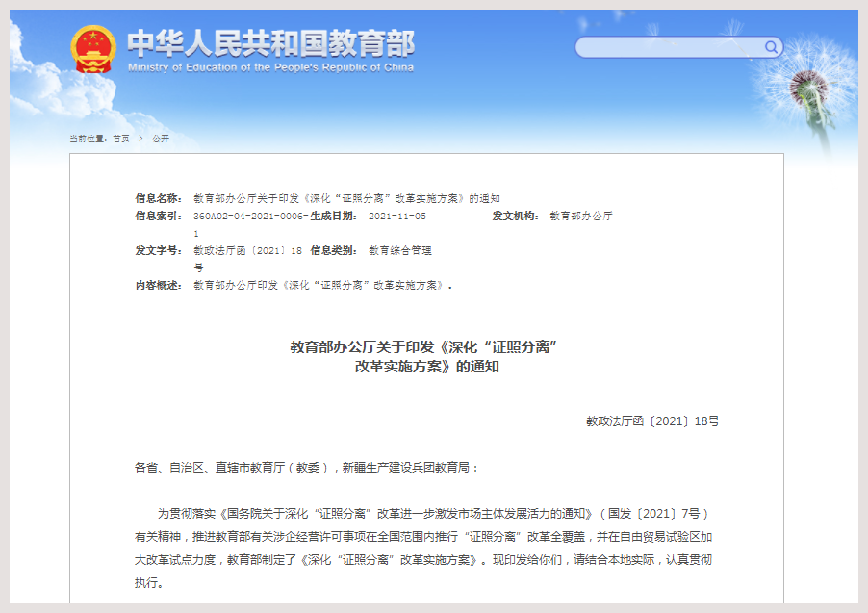The height and width of the screenshot is (613, 868).
Task: Click the right-aligned 教政法厅函〔2021〕18号 number
Action: pyautogui.click(x=651, y=421)
